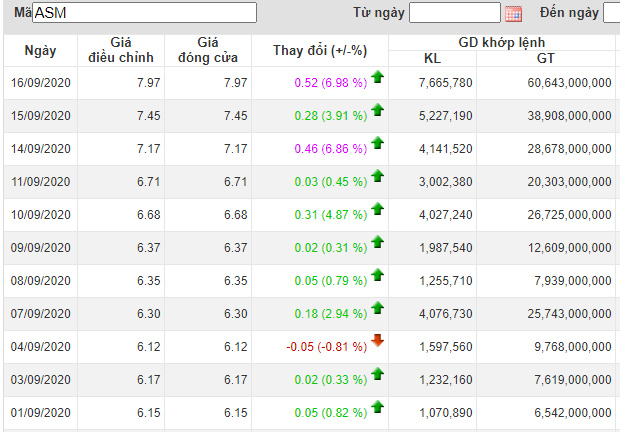This screenshot has width=620, height=432.
Task: Click the green up arrow for 09/09/2020
Action: coord(378,242)
